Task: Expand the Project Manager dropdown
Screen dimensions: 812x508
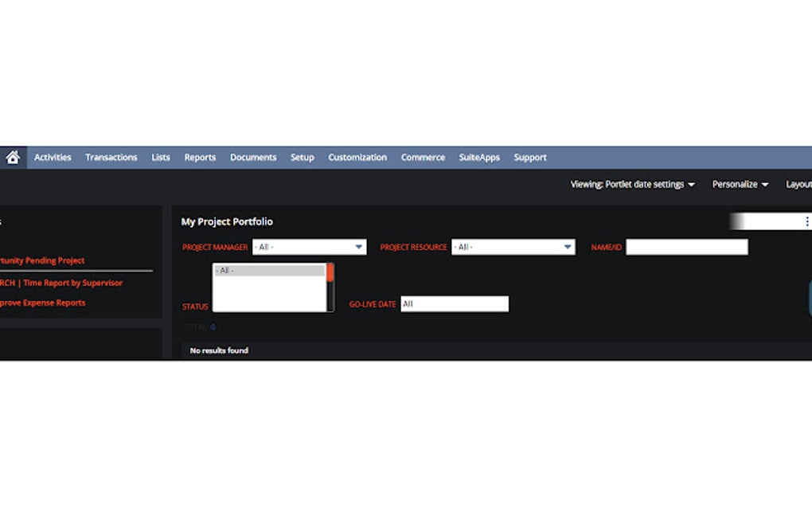Action: pos(359,247)
